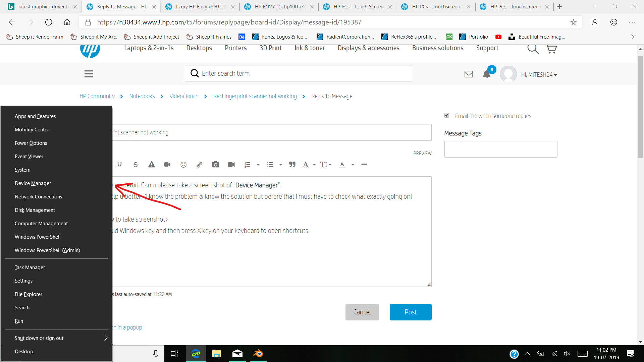Open Device Manager from the context menu

(x=33, y=183)
